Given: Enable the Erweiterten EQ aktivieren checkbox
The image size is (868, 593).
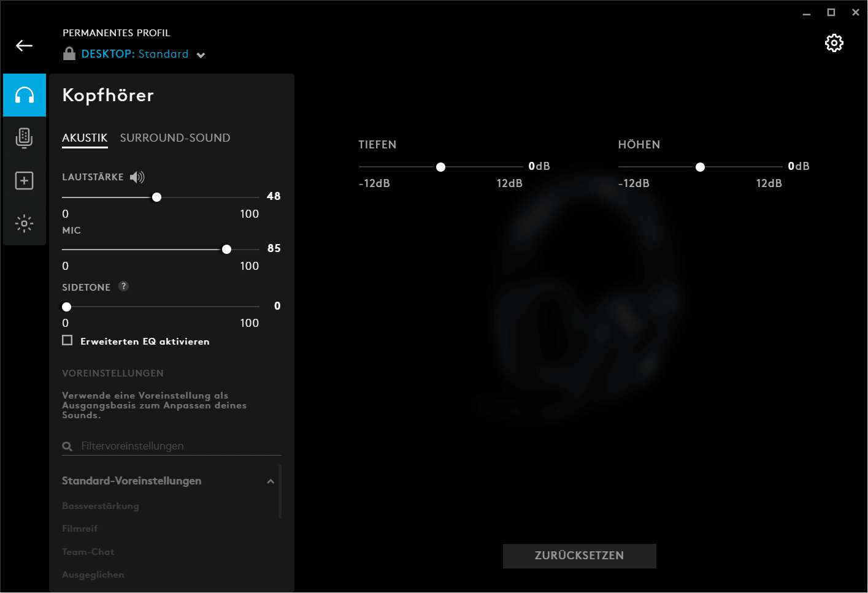Looking at the screenshot, I should [x=67, y=340].
